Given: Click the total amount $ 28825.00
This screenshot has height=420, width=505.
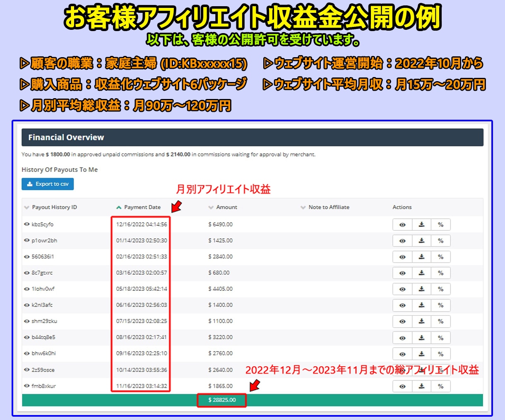Looking at the screenshot, I should (222, 400).
